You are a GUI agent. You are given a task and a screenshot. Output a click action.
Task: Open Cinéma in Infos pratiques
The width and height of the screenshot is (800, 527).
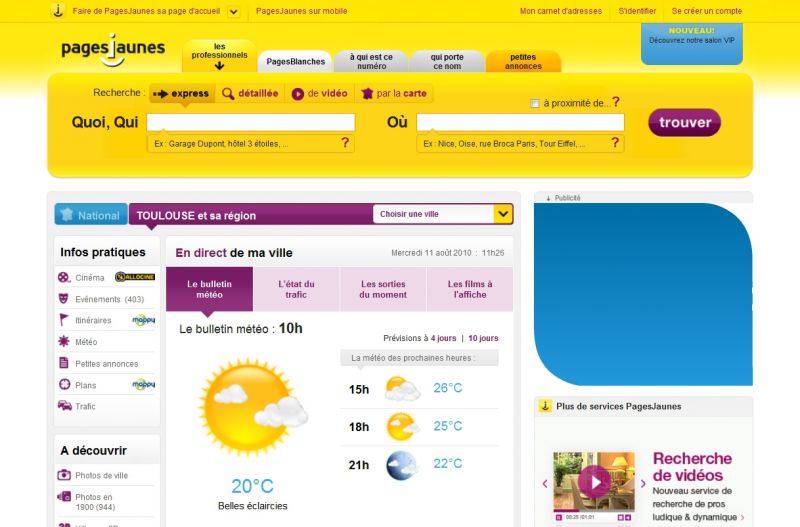[90, 278]
